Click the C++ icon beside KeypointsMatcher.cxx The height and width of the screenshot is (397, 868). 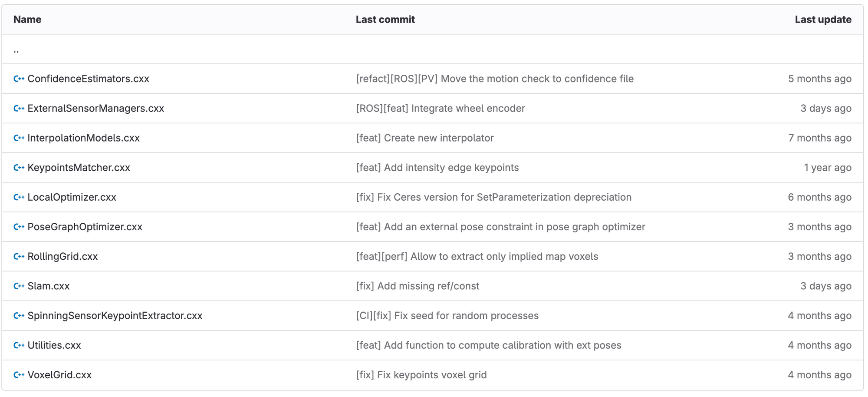tap(19, 167)
